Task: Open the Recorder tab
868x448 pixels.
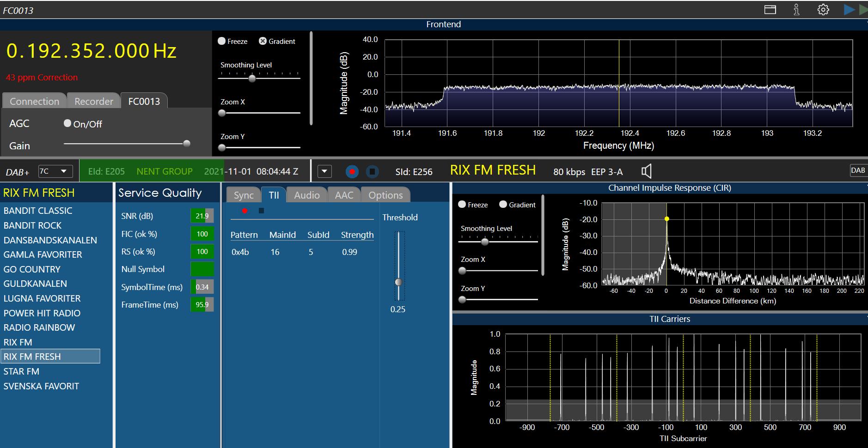Action: [x=94, y=101]
